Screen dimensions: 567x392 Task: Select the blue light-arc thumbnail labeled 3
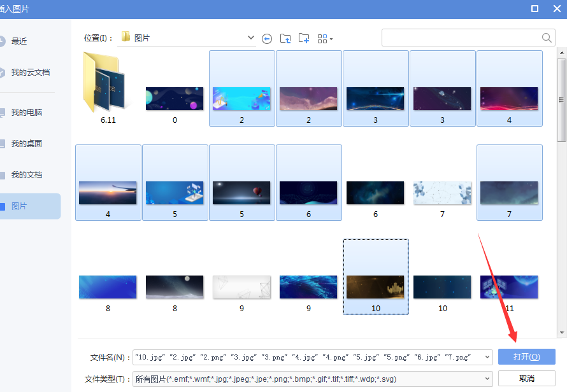[x=375, y=99]
